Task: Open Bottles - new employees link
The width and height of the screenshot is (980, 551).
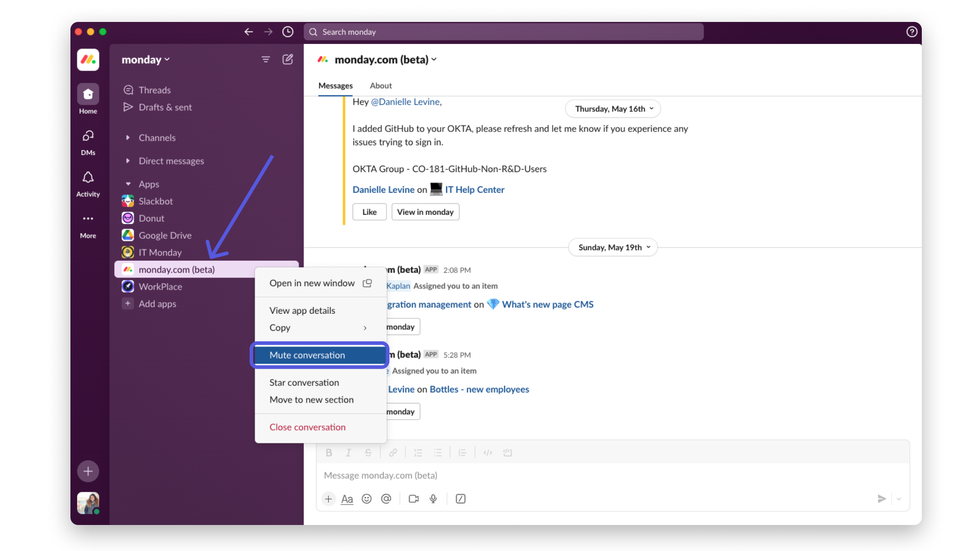Action: (479, 389)
